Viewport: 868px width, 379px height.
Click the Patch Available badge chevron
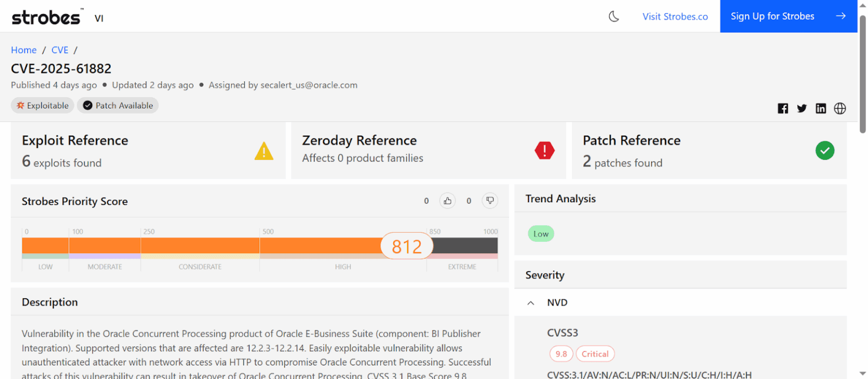pos(87,105)
